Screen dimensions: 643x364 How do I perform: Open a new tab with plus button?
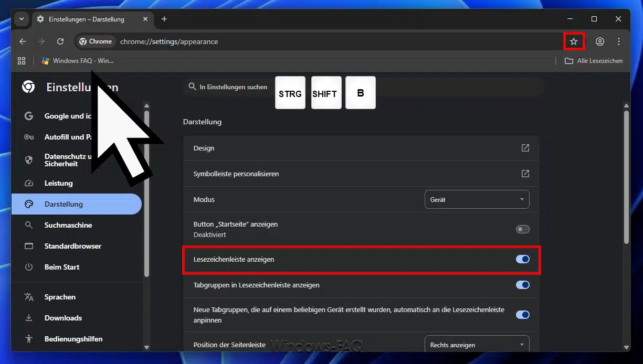point(164,19)
